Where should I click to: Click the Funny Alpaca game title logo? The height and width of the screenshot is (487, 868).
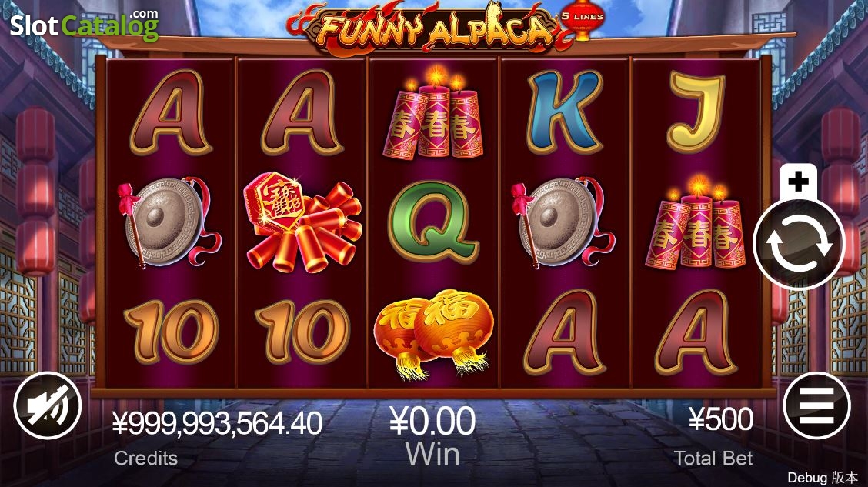435,28
